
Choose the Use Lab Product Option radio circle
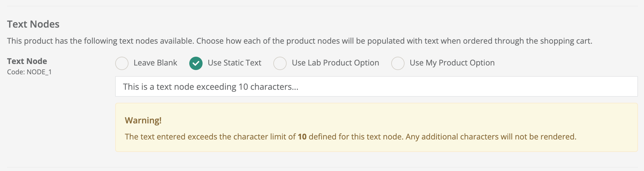[280, 63]
